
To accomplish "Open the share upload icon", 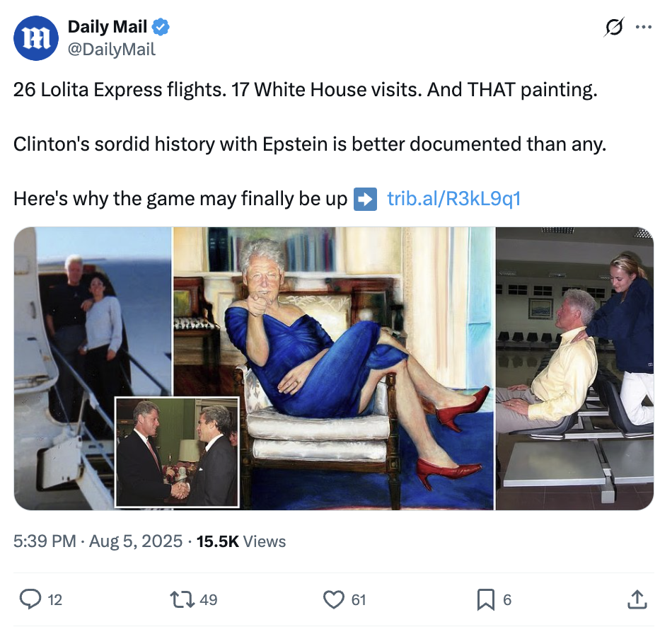I will pyautogui.click(x=637, y=599).
